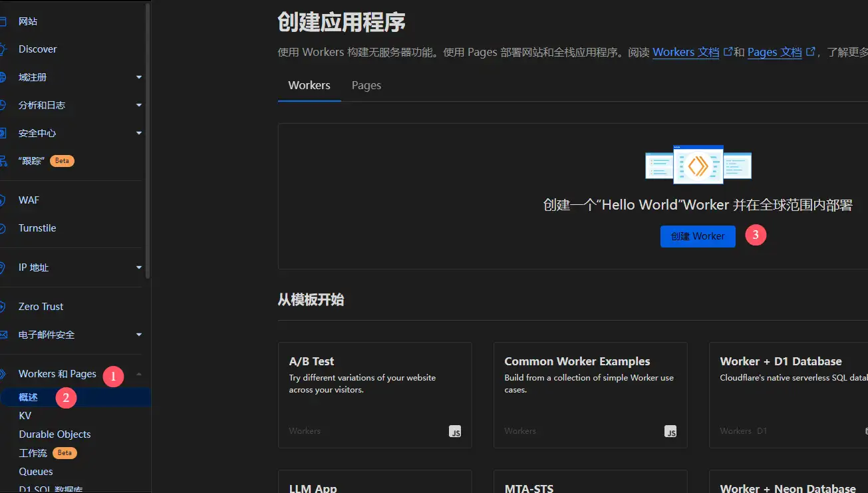Click the Zero Trust icon in sidebar

(x=3, y=307)
